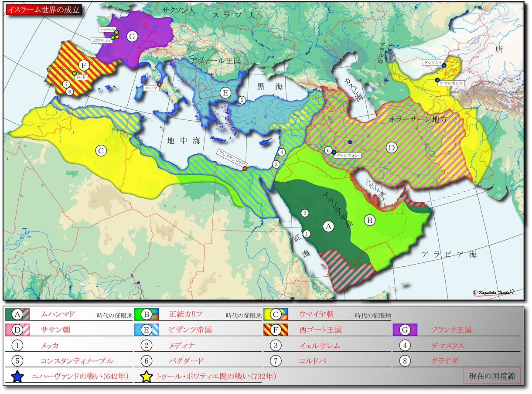This screenshot has height=394, width=532.
Task: Click the イェルサレム legend entry
Action: [319, 346]
